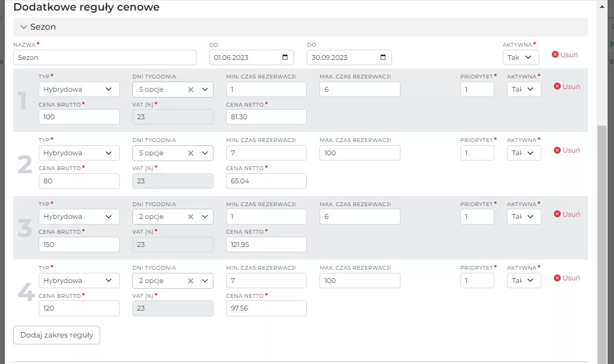Click Max. czas rezerwacji field in rule 2
This screenshot has height=364, width=614.
(360, 153)
